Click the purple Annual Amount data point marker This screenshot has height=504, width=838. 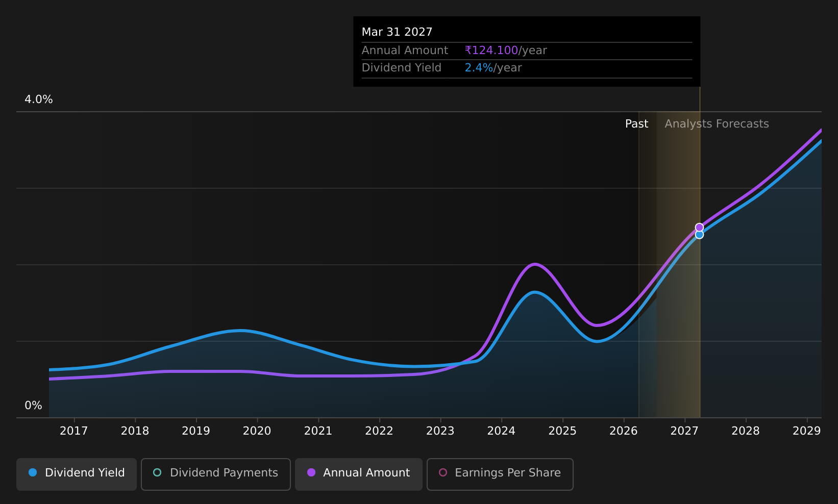(699, 228)
